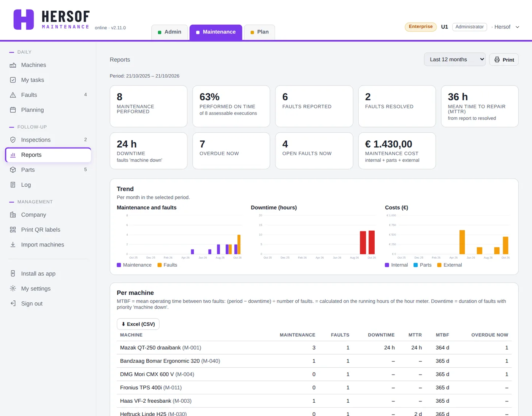Click the 63% Performed on time card
532x416 pixels.
tap(231, 106)
